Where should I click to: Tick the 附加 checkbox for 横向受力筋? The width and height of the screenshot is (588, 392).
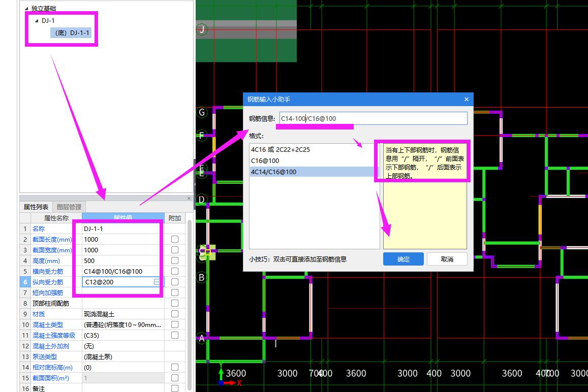click(x=175, y=271)
